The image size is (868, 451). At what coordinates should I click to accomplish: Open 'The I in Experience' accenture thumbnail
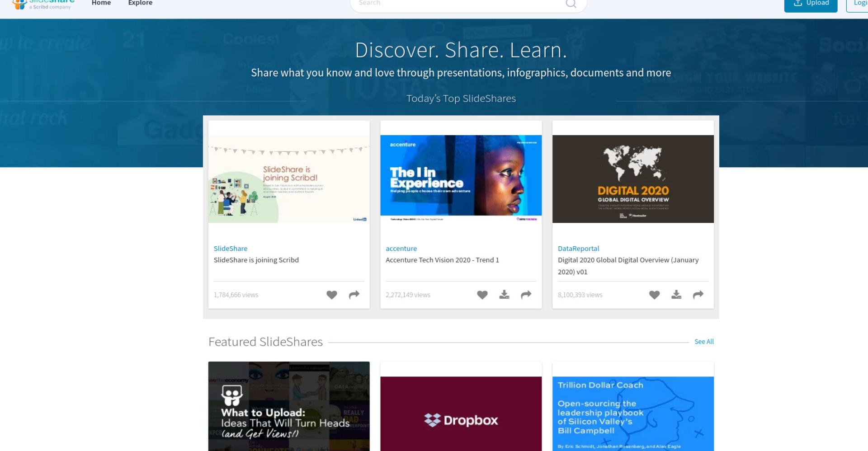(461, 179)
